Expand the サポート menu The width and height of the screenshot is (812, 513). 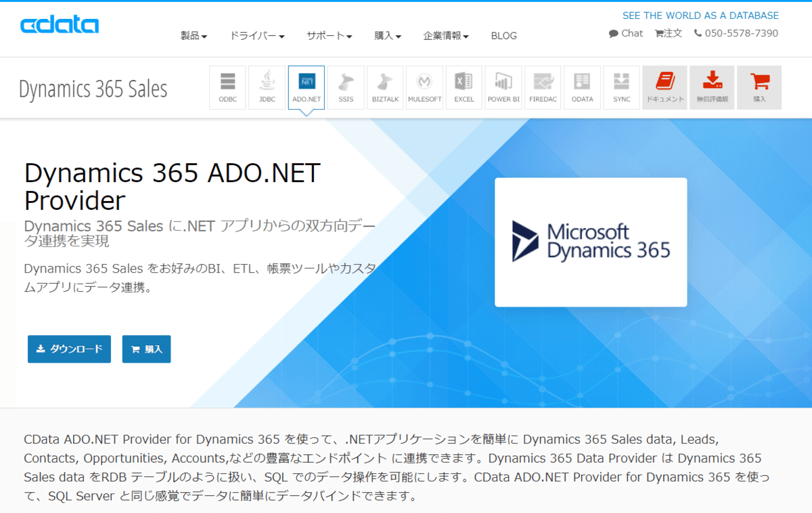[x=330, y=36]
